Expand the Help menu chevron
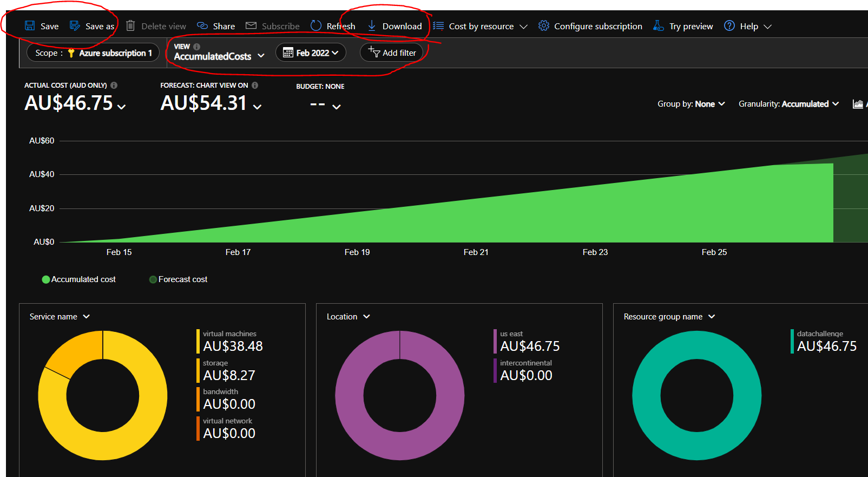This screenshot has height=477, width=868. pyautogui.click(x=767, y=27)
